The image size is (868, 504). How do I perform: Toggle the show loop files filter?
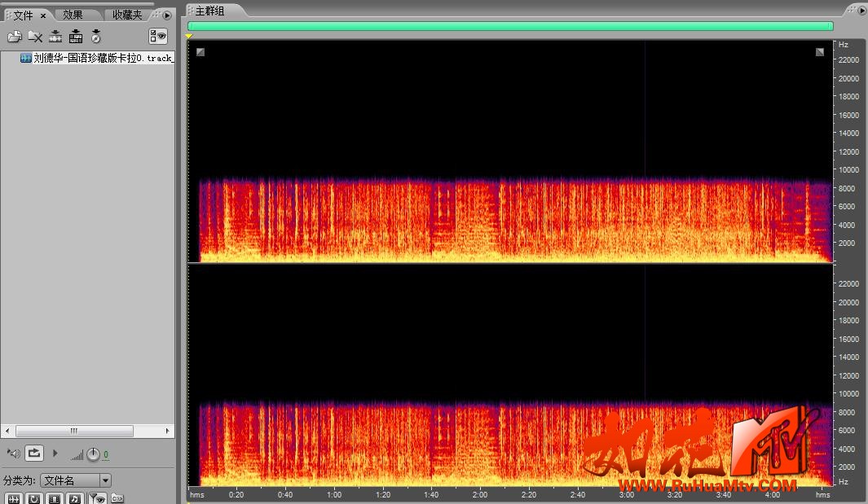point(33,498)
